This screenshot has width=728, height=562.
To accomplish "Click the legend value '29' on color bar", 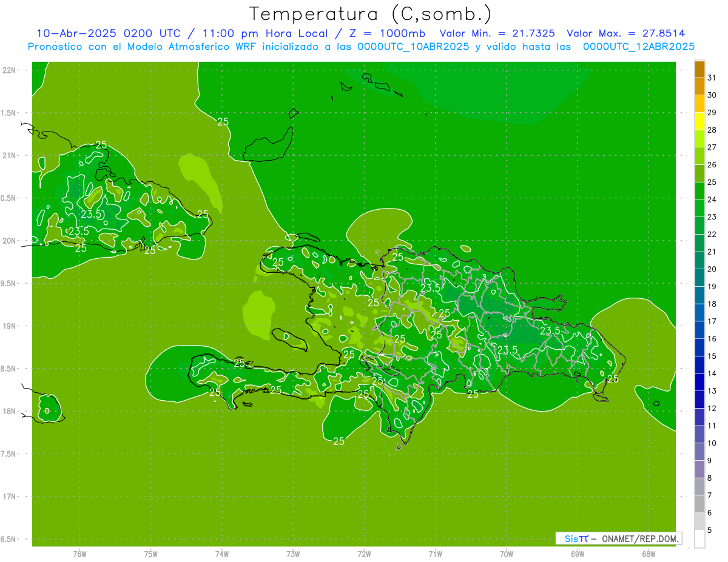I will (712, 112).
